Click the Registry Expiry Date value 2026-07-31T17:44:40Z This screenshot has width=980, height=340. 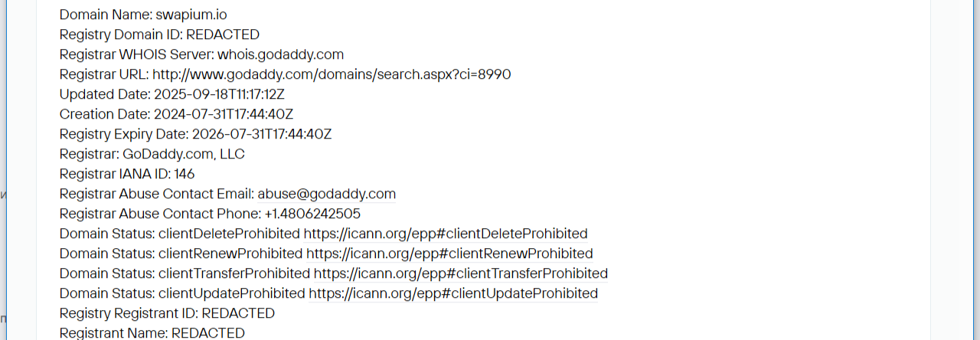pyautogui.click(x=261, y=134)
